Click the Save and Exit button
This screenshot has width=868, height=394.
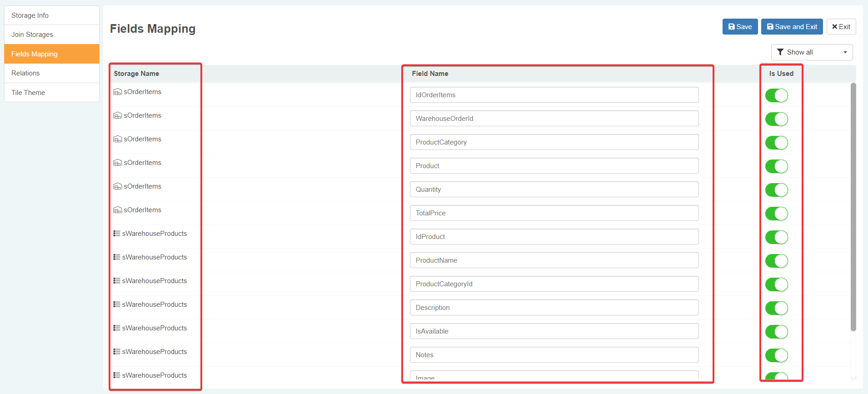792,27
